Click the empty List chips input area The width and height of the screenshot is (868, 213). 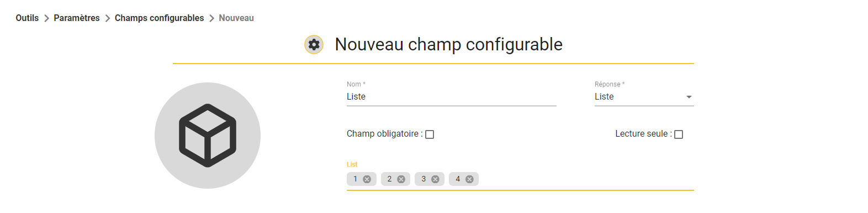pos(586,179)
